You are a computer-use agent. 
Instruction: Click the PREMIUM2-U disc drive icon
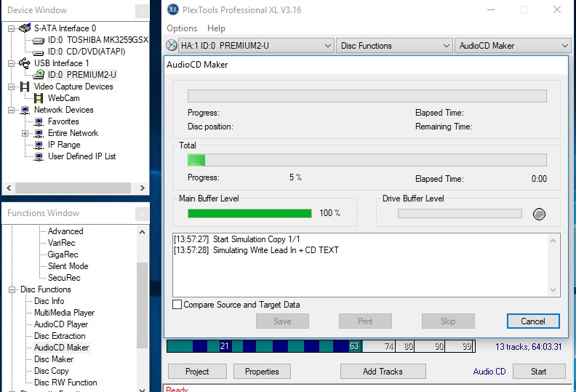tap(39, 75)
